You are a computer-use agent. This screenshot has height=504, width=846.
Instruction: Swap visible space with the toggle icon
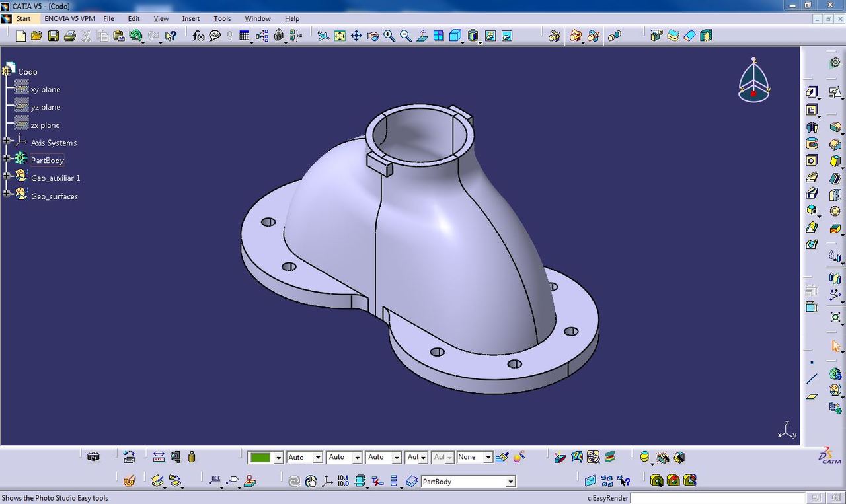(x=507, y=36)
